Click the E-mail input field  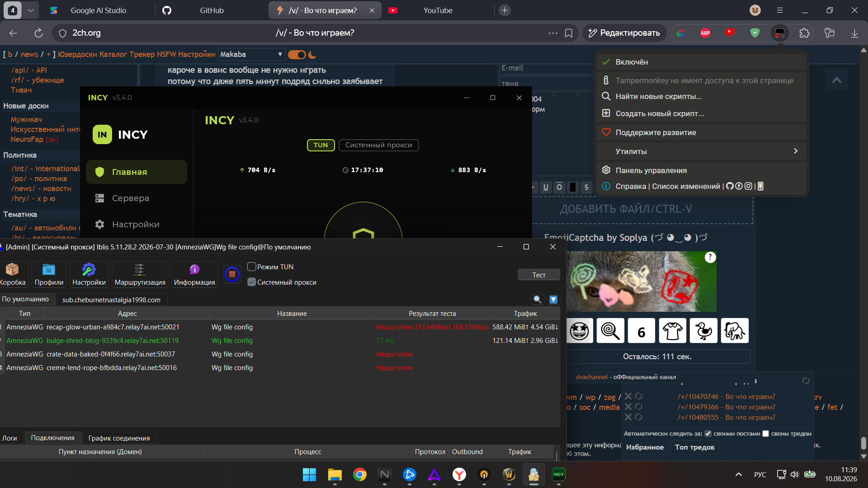click(x=547, y=68)
